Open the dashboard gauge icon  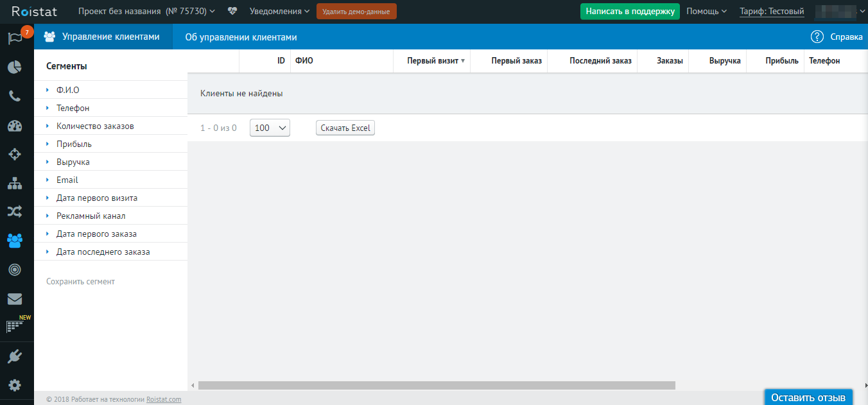click(15, 126)
